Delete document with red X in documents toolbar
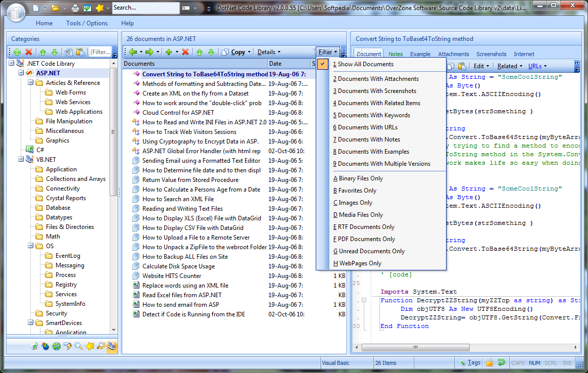The image size is (588, 373). coord(185,52)
